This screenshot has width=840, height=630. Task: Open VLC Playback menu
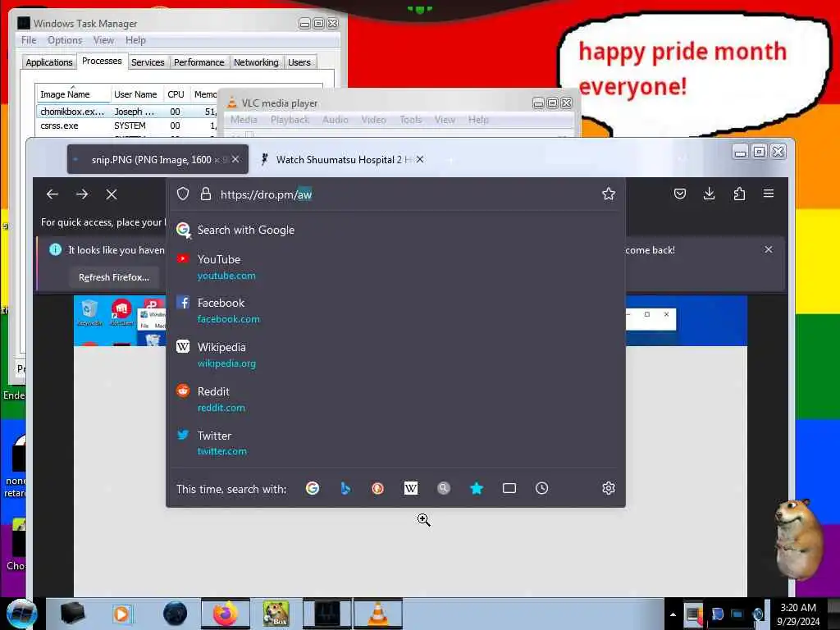click(x=290, y=120)
